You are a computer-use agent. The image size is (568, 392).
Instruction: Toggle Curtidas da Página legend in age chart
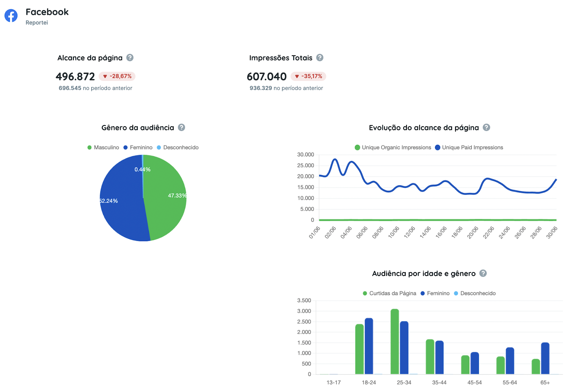(x=389, y=293)
